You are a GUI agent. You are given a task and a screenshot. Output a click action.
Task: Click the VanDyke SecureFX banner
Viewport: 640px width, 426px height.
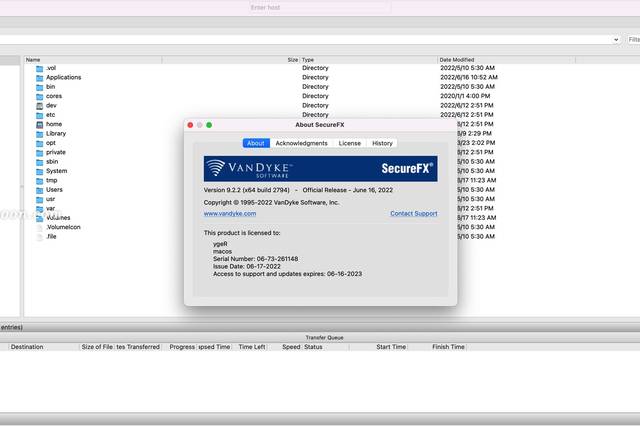tap(320, 169)
